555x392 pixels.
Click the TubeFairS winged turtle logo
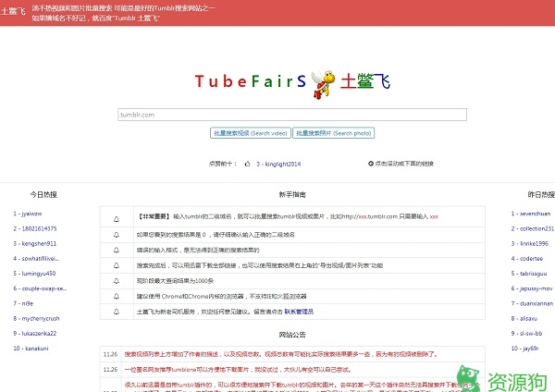(323, 84)
